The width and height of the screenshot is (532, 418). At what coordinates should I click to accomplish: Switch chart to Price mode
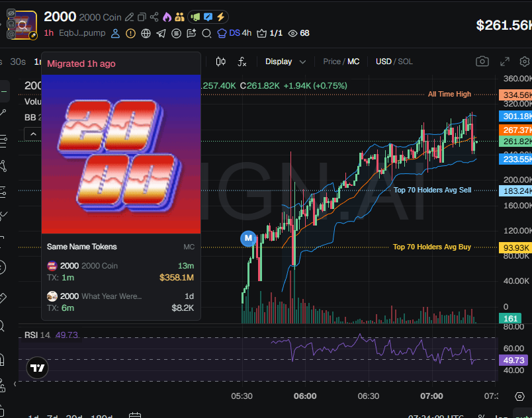click(x=332, y=62)
